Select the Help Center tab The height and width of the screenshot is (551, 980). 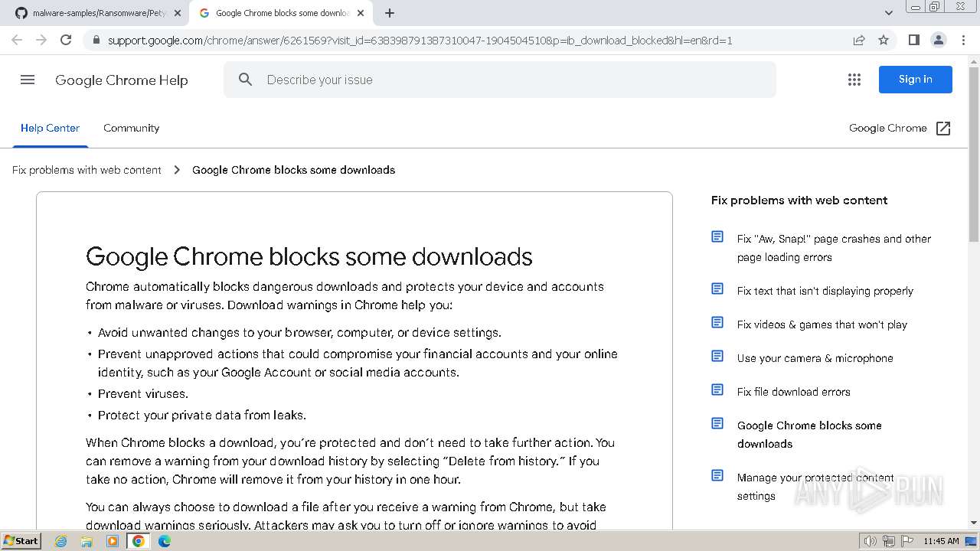tap(50, 128)
